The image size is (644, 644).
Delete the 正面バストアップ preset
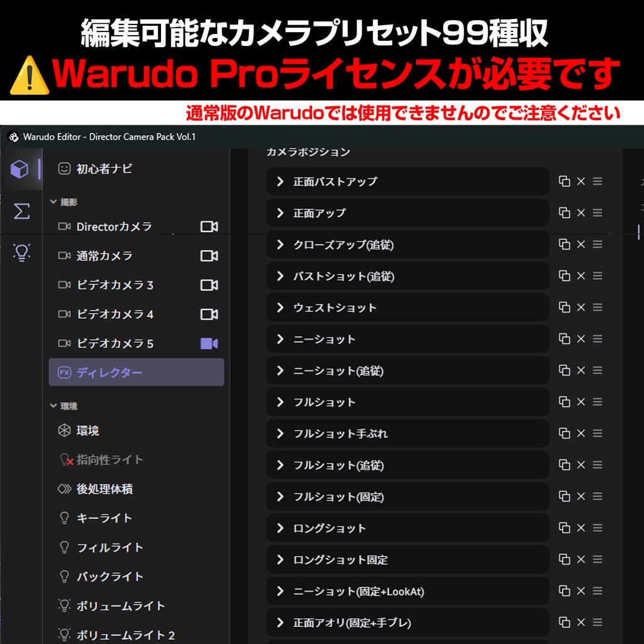tap(580, 181)
